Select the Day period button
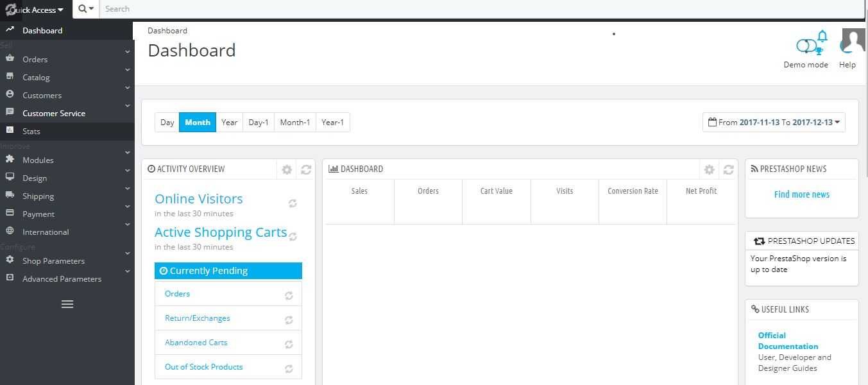 pos(167,122)
